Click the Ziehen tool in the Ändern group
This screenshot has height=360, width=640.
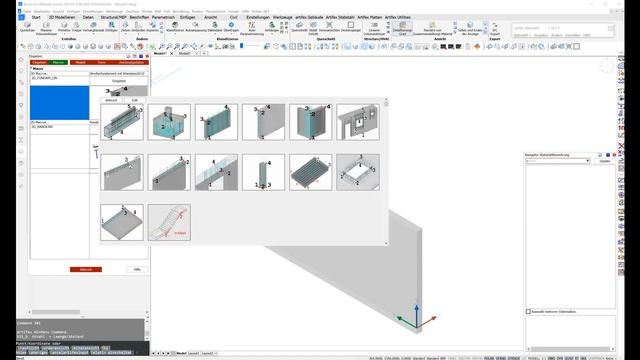(x=125, y=27)
